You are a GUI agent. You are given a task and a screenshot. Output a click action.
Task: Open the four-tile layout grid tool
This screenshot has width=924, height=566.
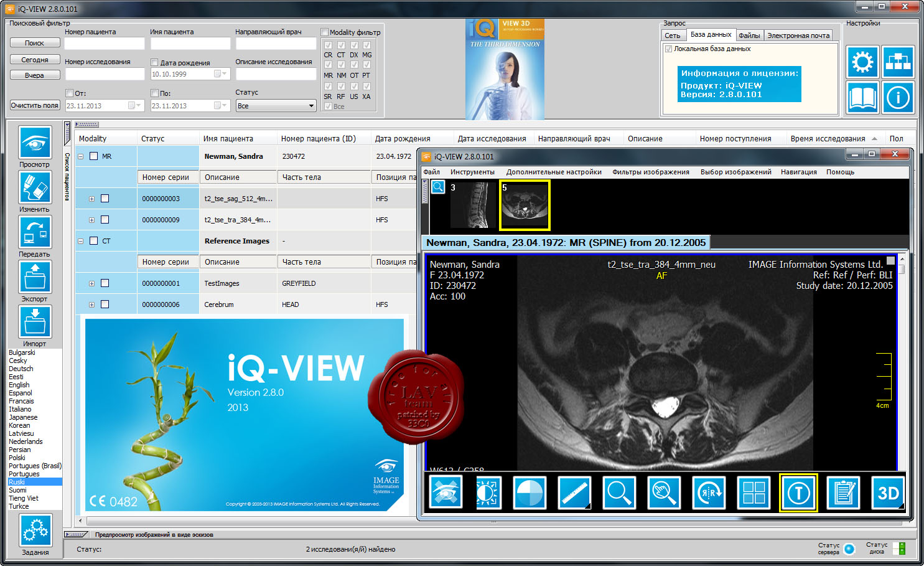pyautogui.click(x=754, y=493)
